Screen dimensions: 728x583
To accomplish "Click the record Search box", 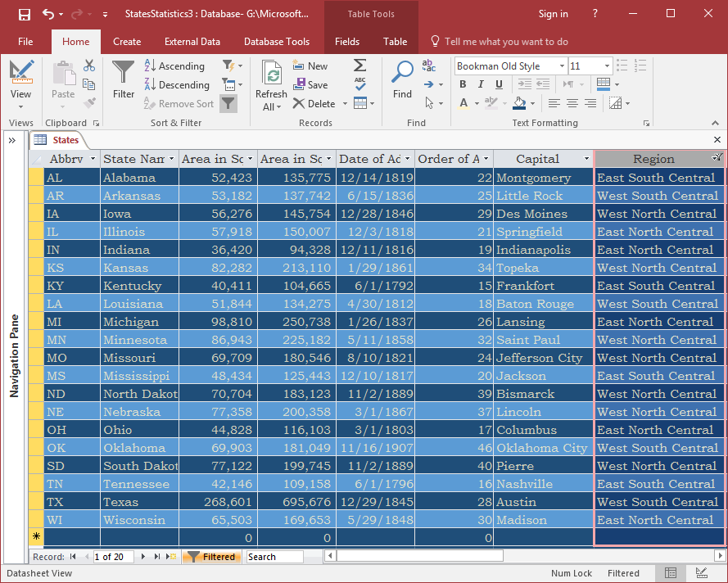I will pyautogui.click(x=275, y=557).
